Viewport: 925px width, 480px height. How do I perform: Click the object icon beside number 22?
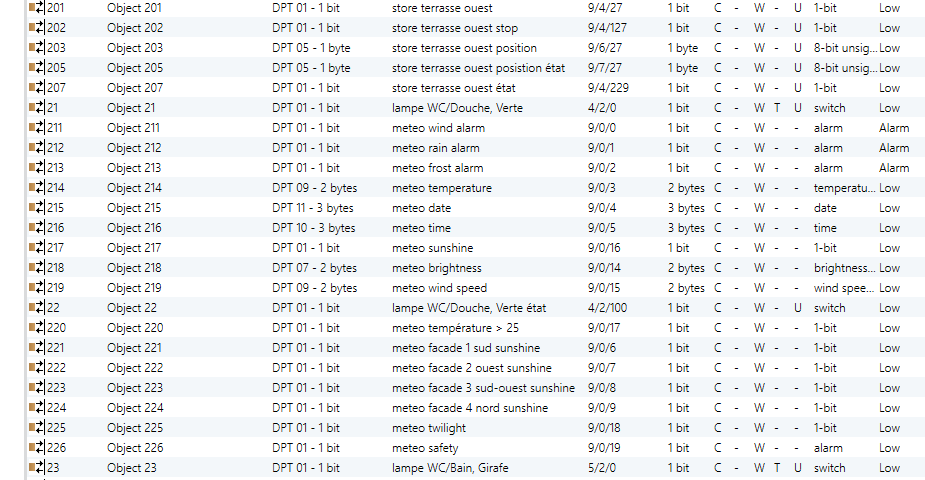coord(37,308)
